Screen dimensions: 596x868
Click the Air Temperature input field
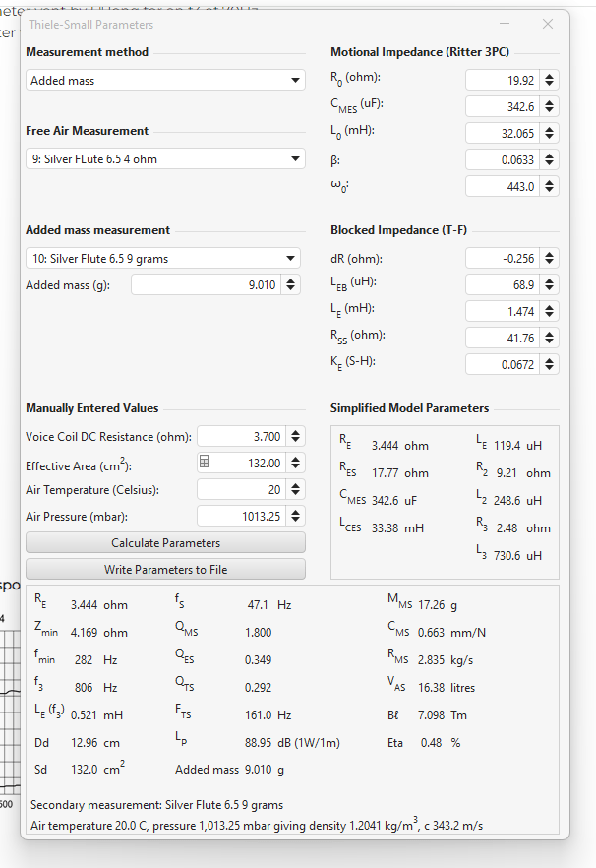point(241,489)
